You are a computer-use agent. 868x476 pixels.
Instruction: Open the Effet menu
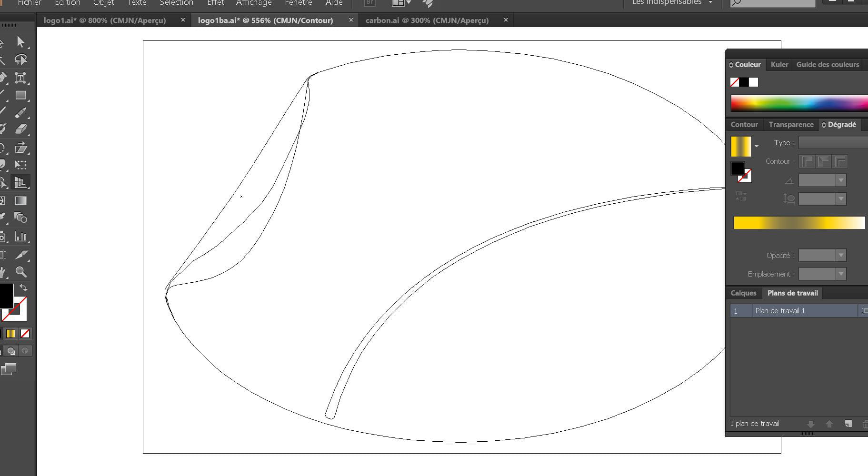(x=215, y=3)
